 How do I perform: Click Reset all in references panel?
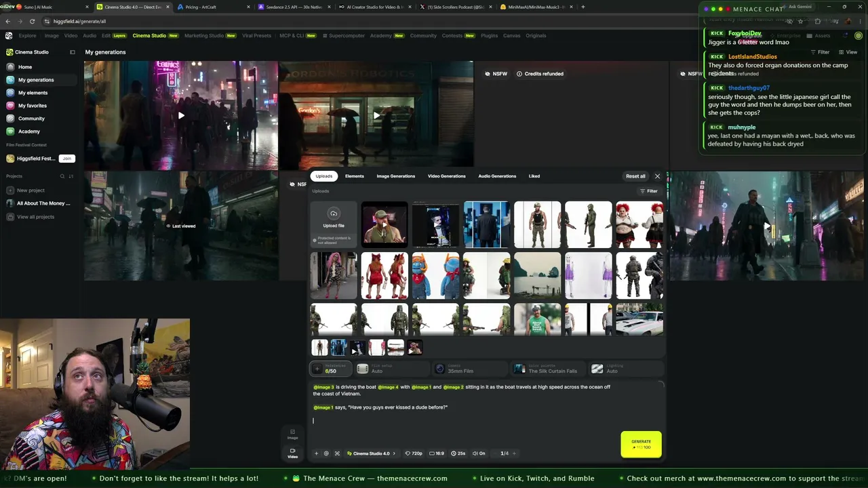[x=635, y=176]
